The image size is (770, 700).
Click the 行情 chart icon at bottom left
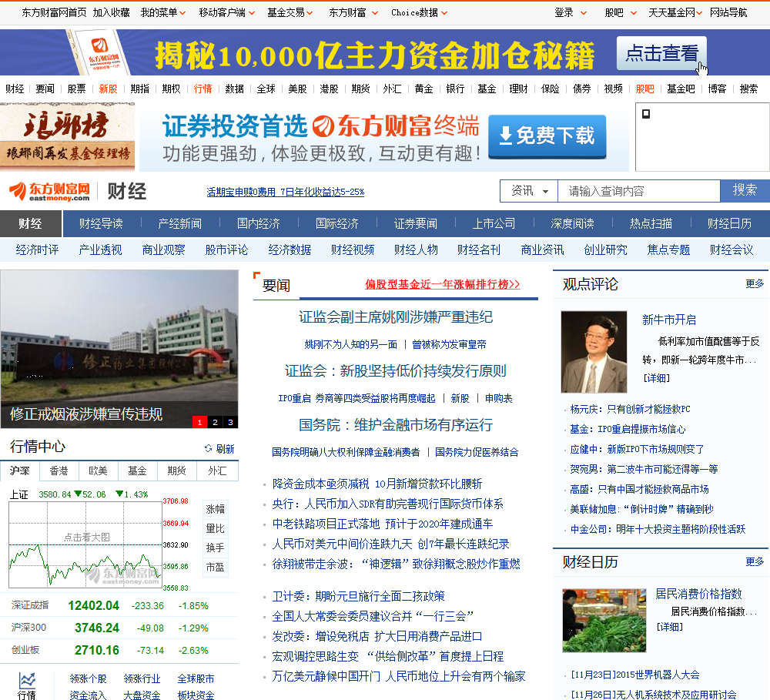point(27,680)
